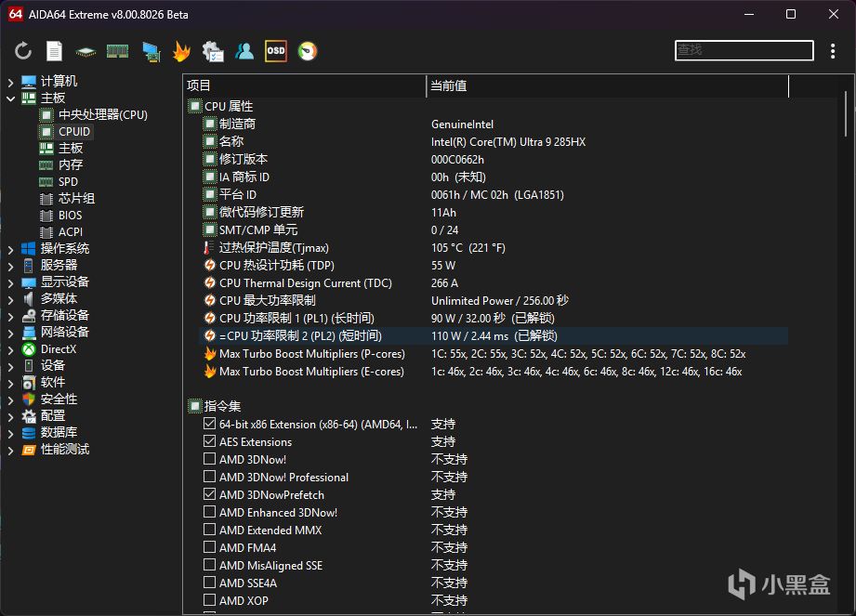Open the audit manager toolbar icon
Screen dimensions: 856x616
point(213,51)
